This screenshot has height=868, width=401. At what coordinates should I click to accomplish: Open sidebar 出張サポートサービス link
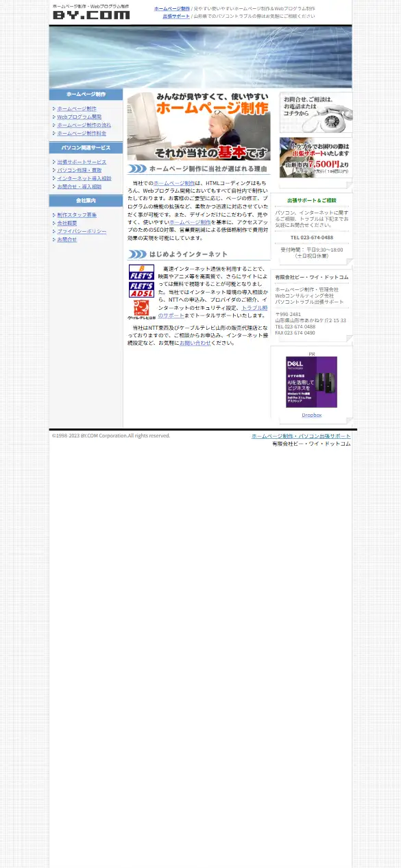pos(82,162)
